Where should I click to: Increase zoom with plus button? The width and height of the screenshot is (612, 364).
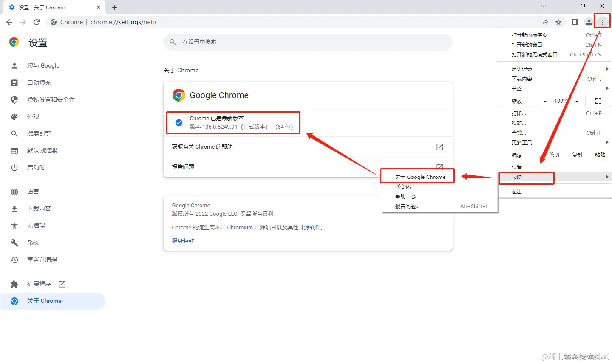click(577, 101)
